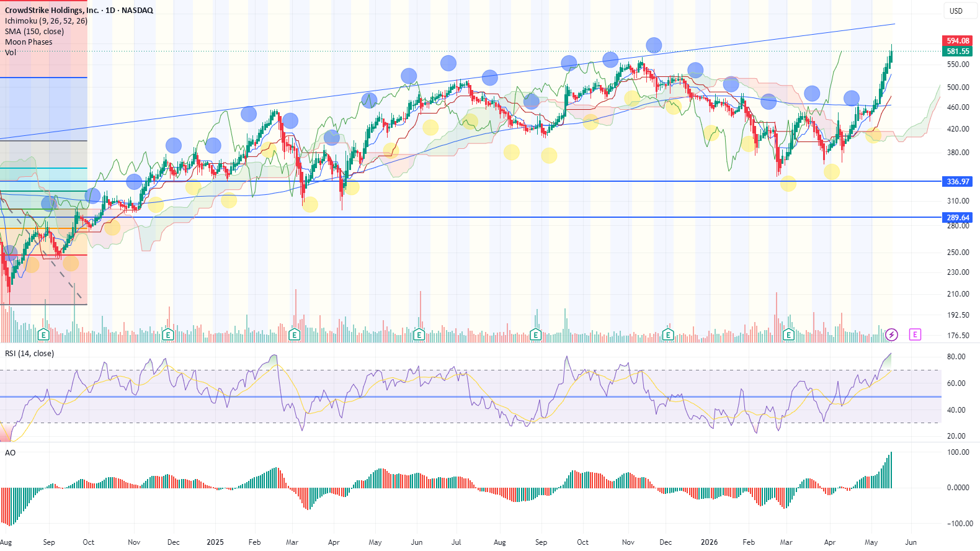Select the SMA (150, close) indicator legend
The image size is (980, 551).
(34, 31)
